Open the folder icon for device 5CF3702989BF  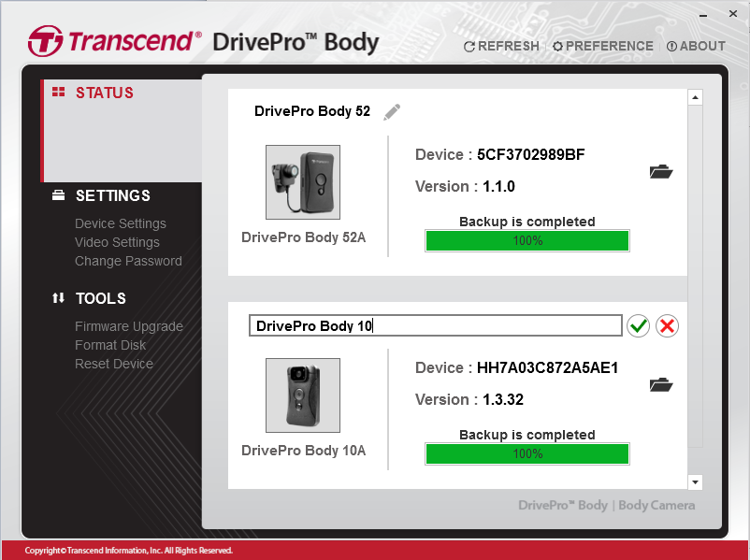click(661, 171)
